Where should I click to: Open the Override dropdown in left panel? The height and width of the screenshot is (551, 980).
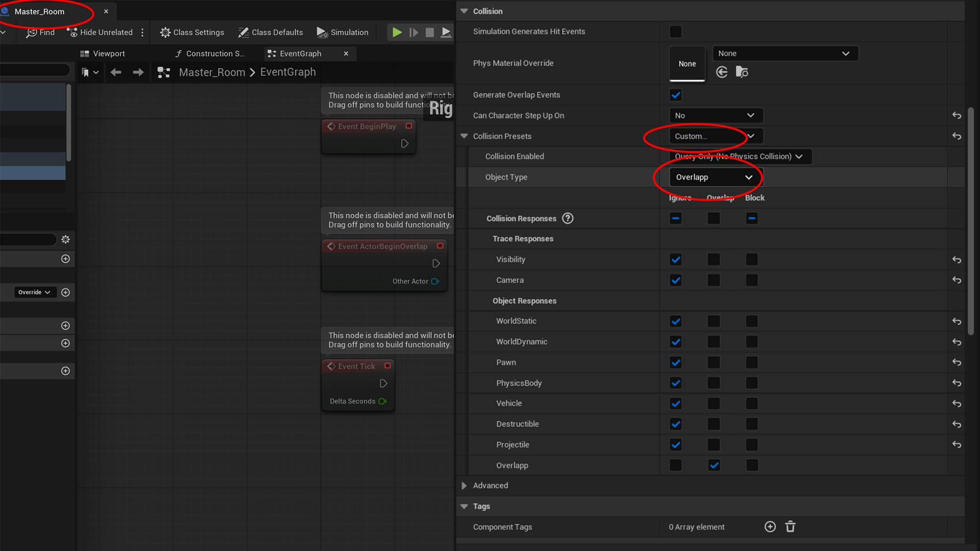click(x=35, y=292)
